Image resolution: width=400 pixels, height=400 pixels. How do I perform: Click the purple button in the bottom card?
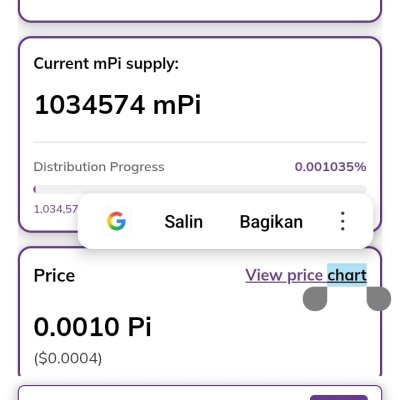[x=339, y=397]
